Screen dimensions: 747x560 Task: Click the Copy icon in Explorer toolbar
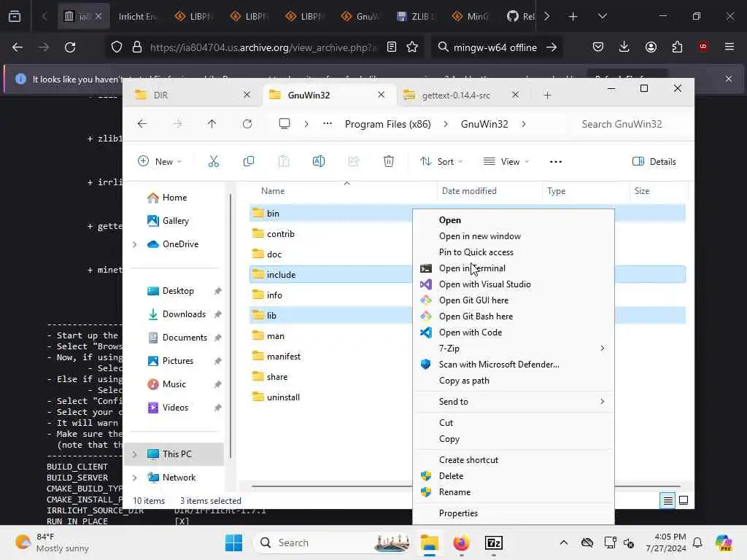point(248,161)
